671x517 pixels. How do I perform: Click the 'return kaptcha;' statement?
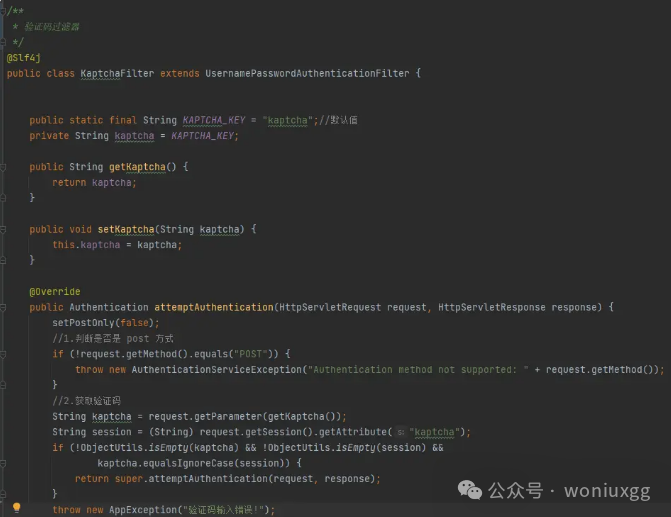pos(94,183)
